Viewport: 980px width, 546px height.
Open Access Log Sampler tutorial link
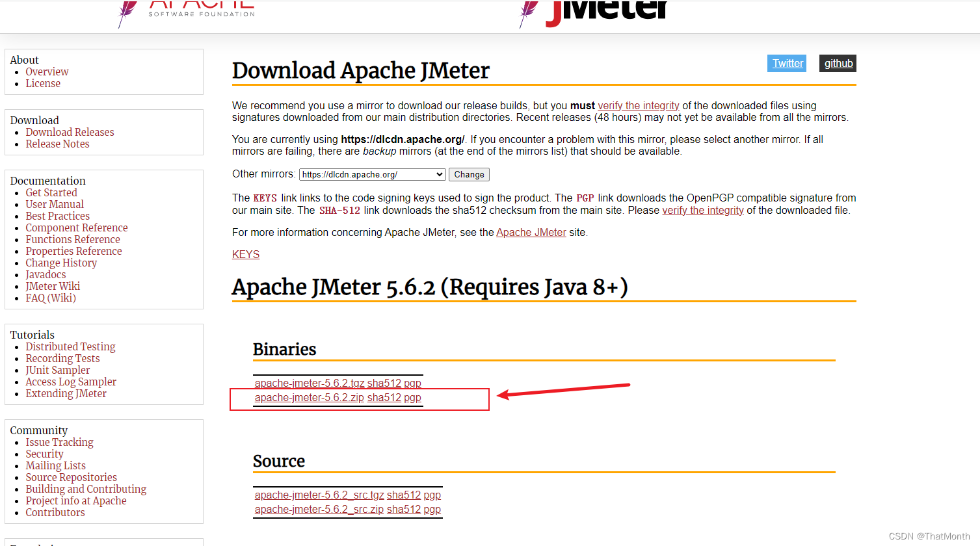[71, 382]
